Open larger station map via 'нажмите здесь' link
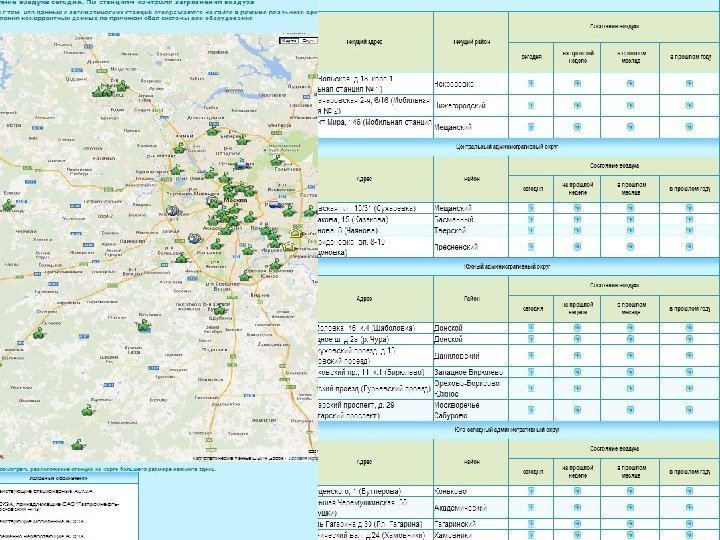The width and height of the screenshot is (720, 540). point(192,469)
